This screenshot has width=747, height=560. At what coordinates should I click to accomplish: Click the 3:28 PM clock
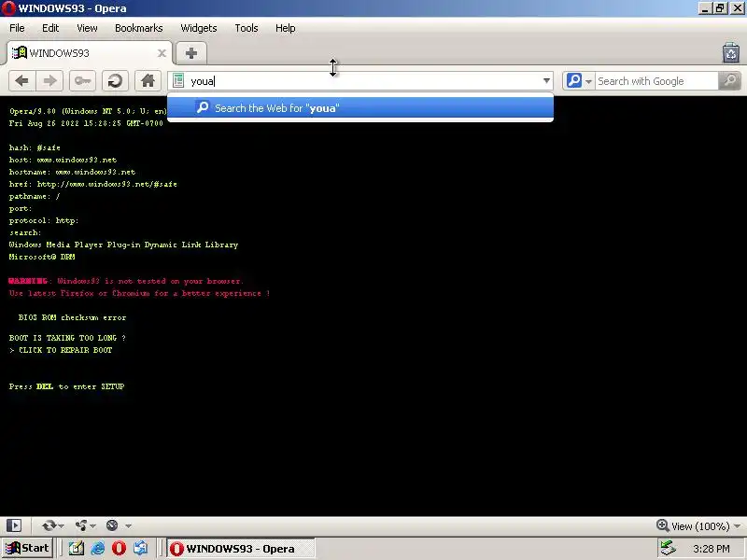pos(712,549)
